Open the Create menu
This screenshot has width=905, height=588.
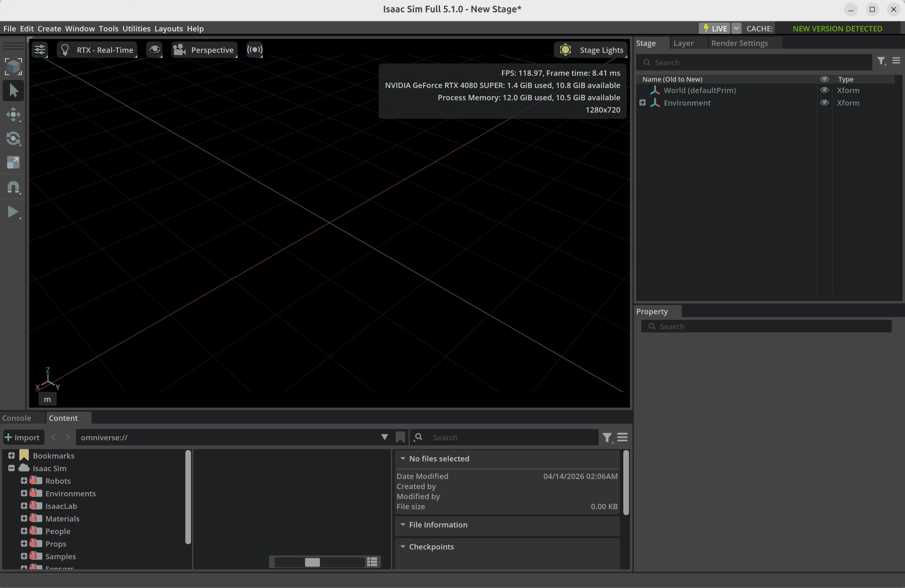point(49,29)
